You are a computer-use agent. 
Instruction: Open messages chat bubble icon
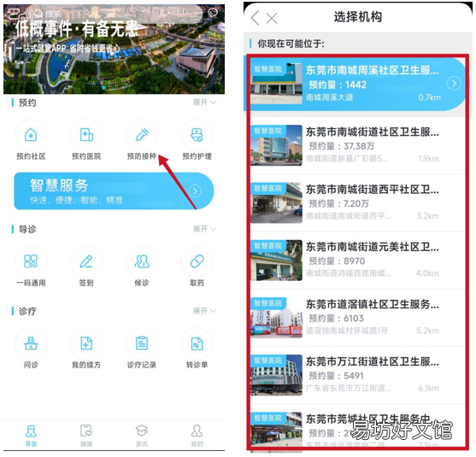tap(213, 13)
